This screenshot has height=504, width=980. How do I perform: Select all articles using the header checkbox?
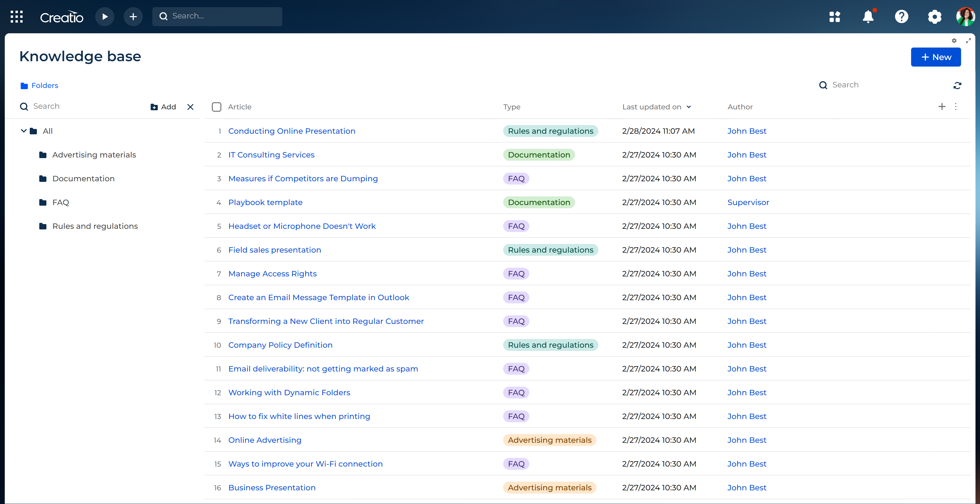tap(217, 107)
